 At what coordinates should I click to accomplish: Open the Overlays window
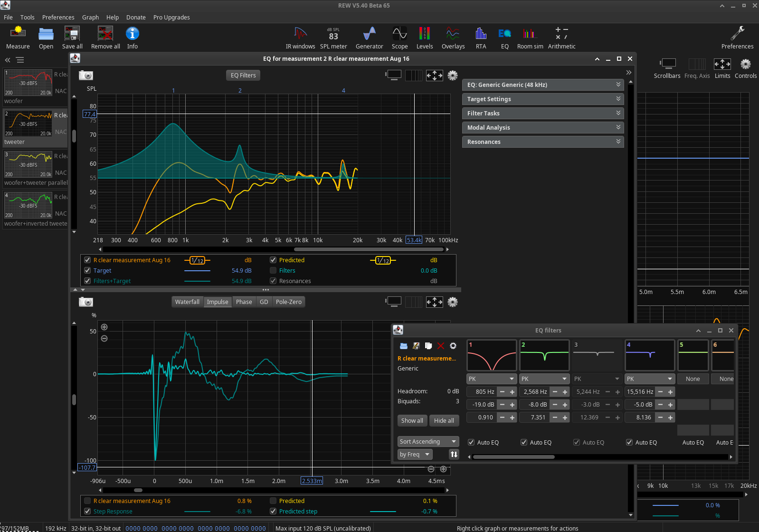tap(453, 37)
